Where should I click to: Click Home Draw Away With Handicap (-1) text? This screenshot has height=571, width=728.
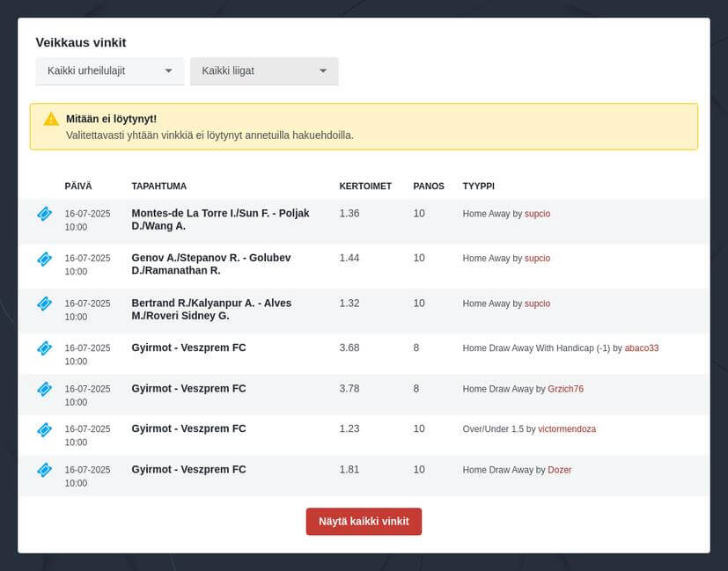click(x=536, y=348)
